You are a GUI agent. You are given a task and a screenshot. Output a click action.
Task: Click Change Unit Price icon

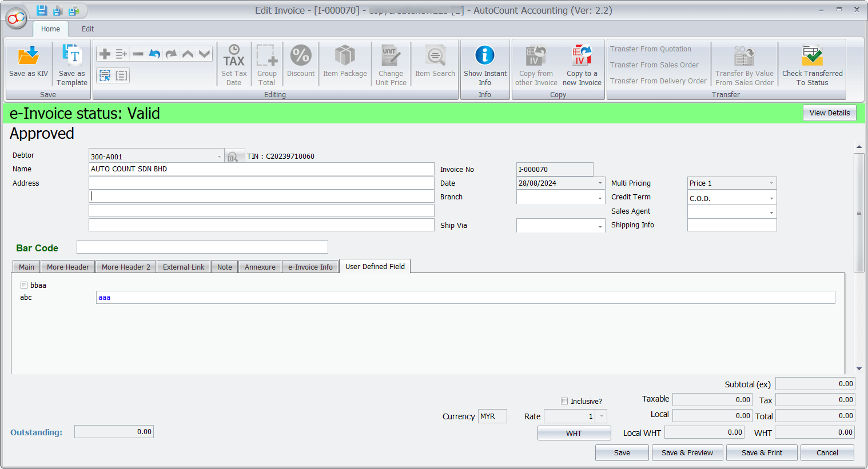(391, 55)
